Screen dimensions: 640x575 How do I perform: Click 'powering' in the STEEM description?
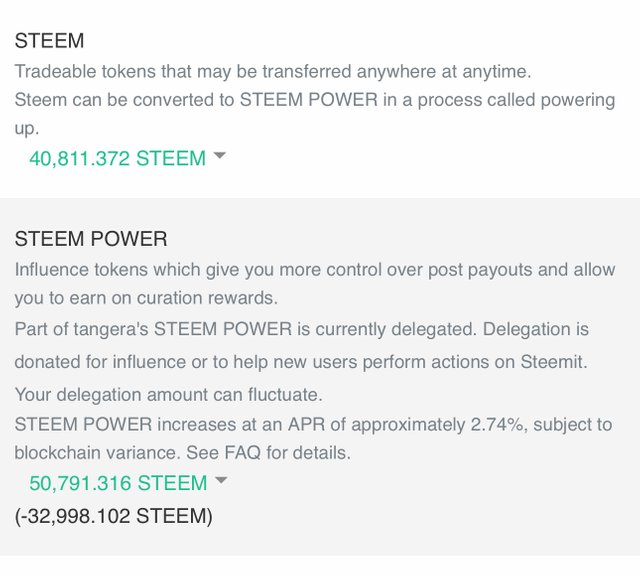pyautogui.click(x=578, y=100)
